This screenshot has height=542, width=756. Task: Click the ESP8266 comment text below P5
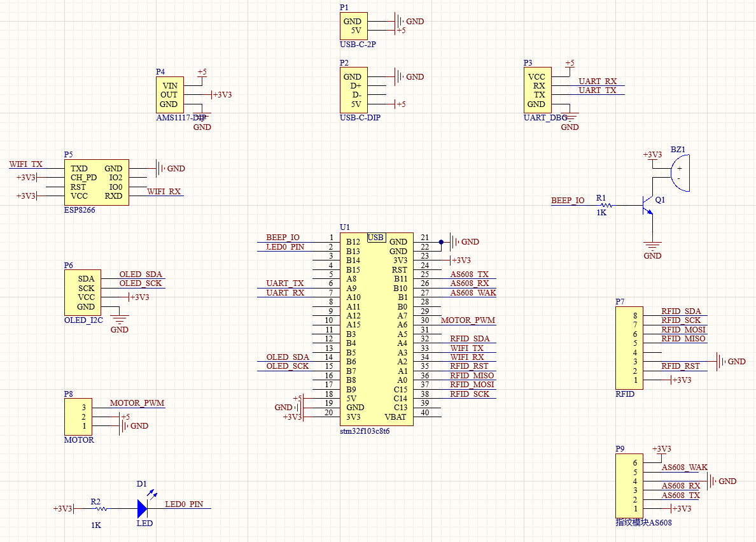tap(80, 210)
